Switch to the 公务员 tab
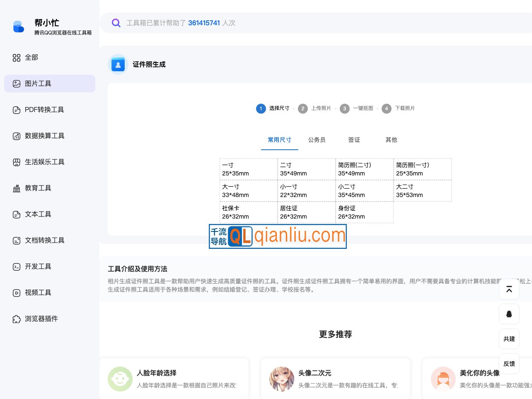Image resolution: width=532 pixels, height=399 pixels. [x=317, y=140]
